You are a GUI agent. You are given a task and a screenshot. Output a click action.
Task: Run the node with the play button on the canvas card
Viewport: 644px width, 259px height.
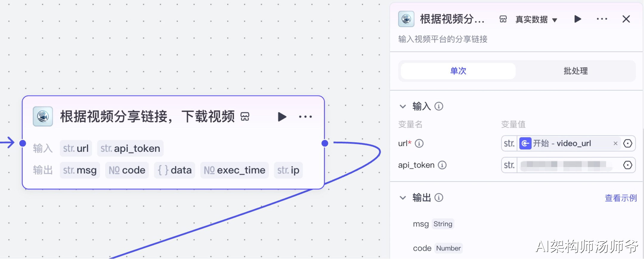point(282,117)
